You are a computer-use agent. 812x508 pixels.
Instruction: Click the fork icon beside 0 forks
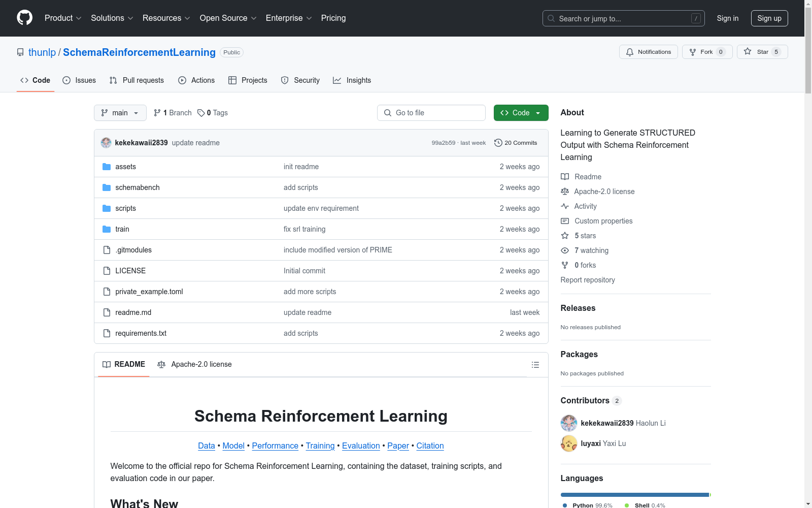tap(565, 265)
